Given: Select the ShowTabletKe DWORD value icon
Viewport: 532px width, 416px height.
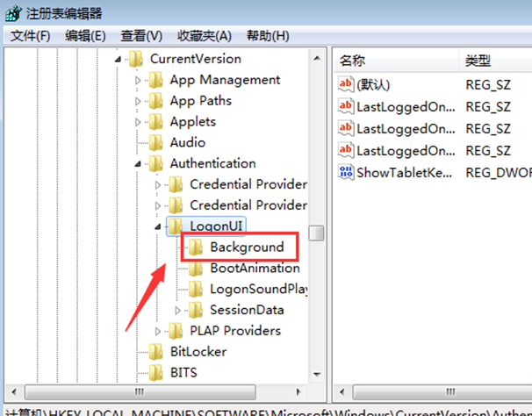Looking at the screenshot, I should tap(346, 172).
